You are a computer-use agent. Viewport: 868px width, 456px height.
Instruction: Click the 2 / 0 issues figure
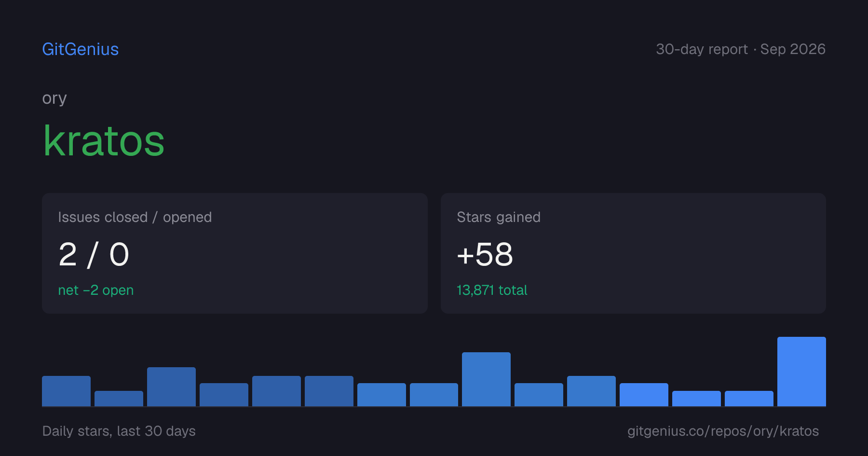point(94,254)
